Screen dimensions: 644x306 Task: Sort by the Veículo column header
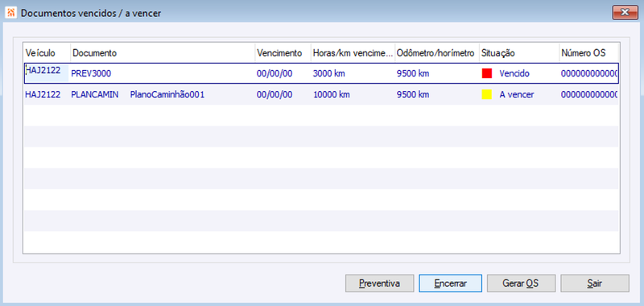tap(47, 53)
